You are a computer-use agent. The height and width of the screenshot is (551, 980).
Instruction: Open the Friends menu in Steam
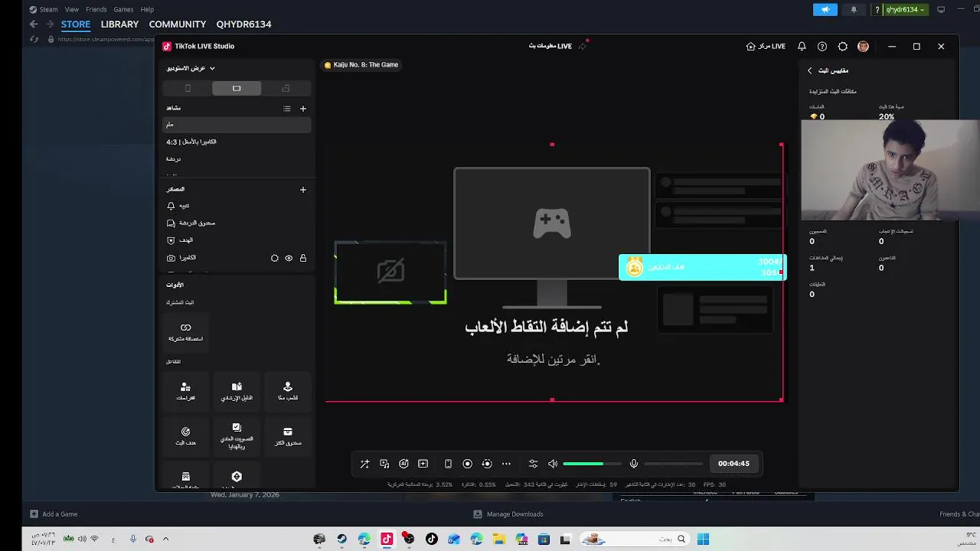[x=96, y=9]
